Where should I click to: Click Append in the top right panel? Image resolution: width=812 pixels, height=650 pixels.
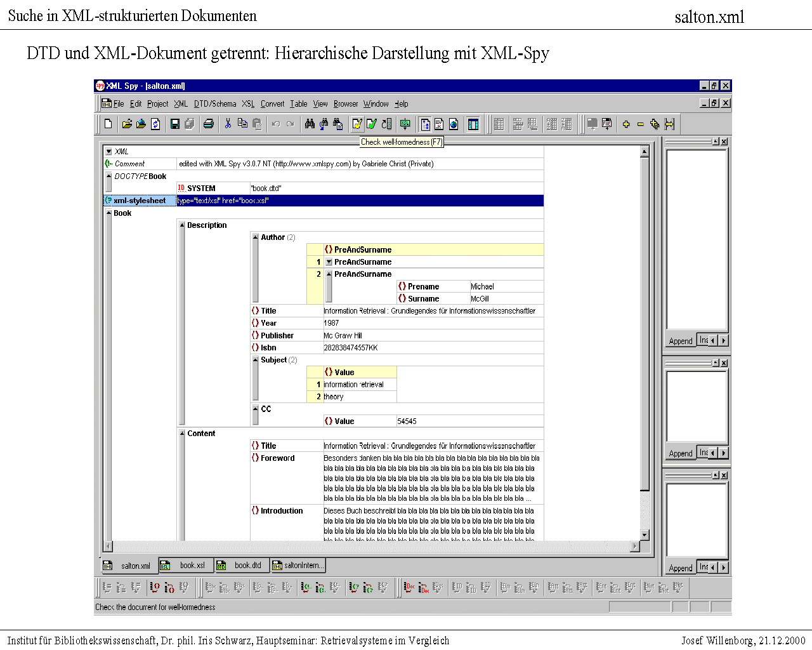681,342
